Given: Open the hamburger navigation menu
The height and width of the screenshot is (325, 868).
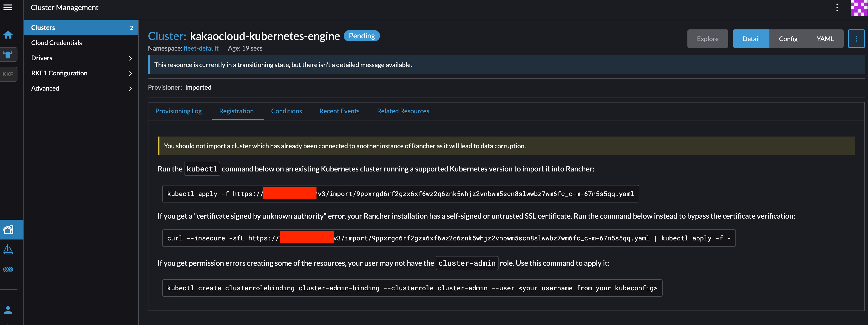Looking at the screenshot, I should point(8,7).
